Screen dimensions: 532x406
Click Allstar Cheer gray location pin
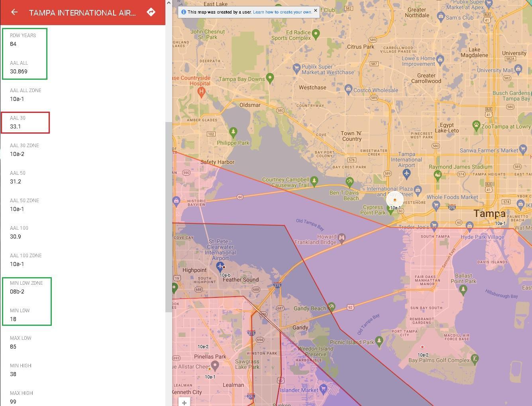(215, 365)
